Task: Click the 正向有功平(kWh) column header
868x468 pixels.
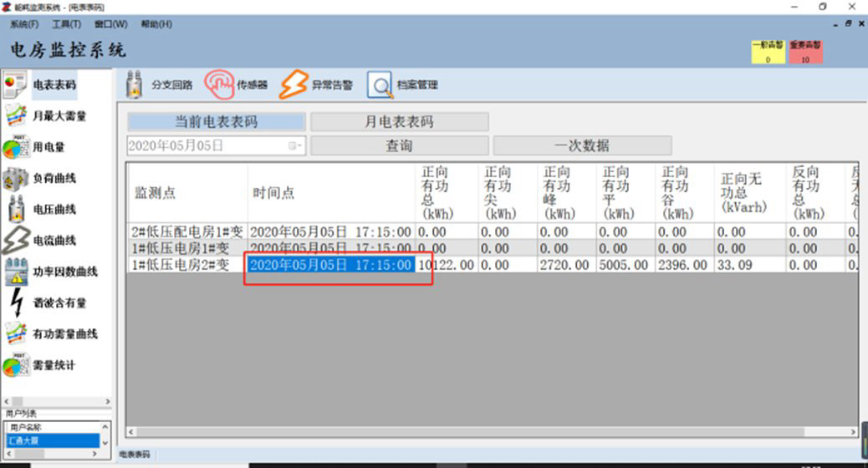Action: [626, 193]
